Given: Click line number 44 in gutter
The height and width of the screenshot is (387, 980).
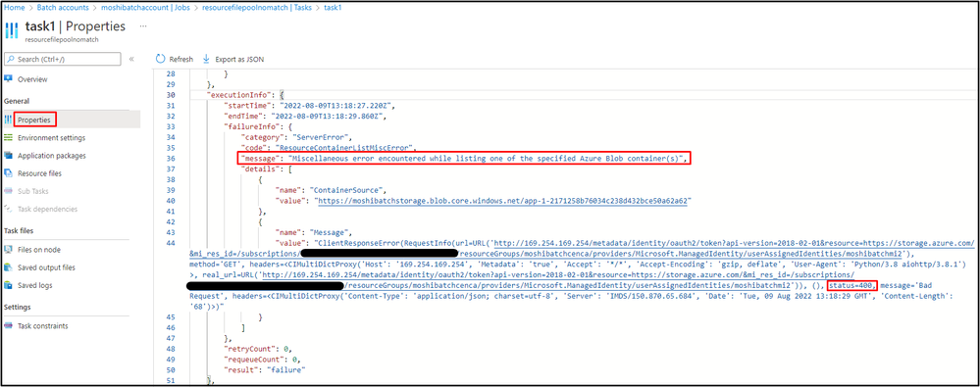Looking at the screenshot, I should tap(171, 242).
